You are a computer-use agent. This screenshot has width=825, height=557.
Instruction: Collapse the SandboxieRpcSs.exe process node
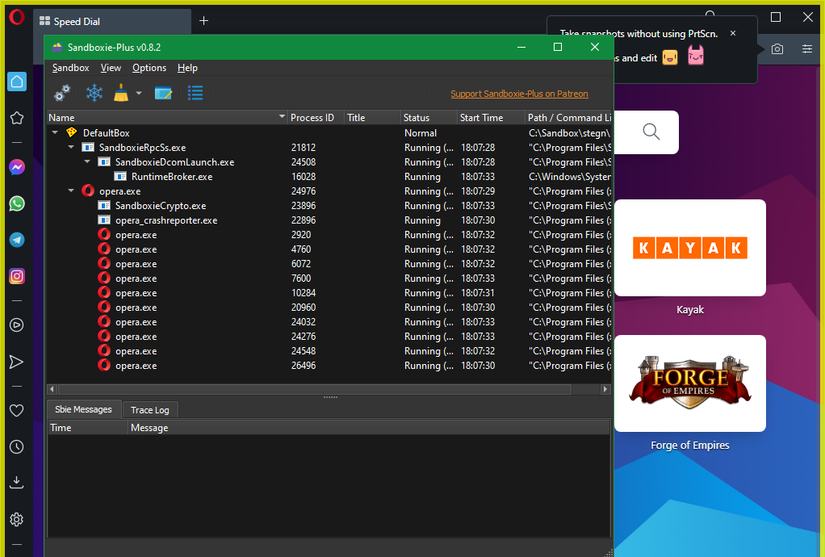click(x=71, y=147)
